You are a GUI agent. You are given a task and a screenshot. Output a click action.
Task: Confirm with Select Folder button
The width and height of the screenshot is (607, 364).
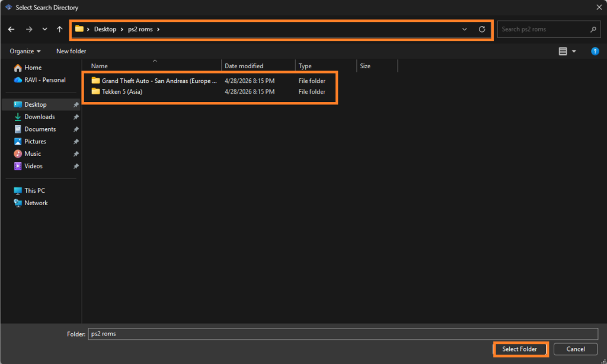pyautogui.click(x=519, y=349)
